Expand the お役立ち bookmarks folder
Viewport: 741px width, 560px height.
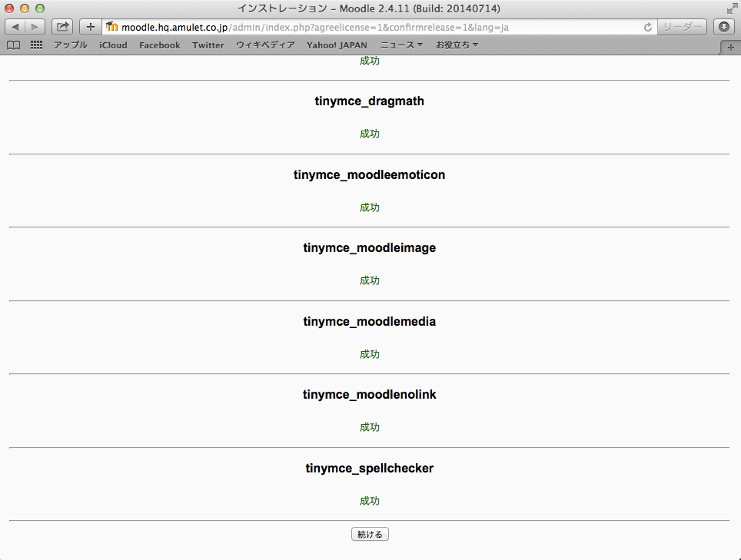[457, 45]
